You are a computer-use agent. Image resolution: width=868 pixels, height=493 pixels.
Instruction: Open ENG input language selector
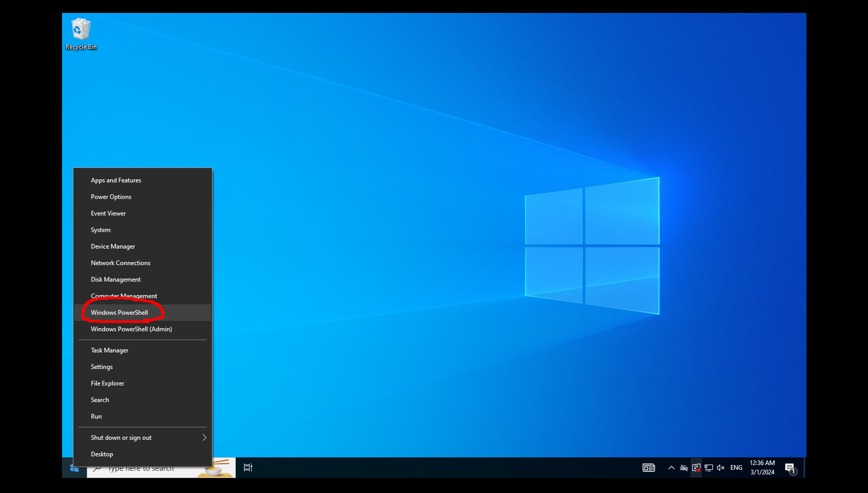tap(736, 468)
